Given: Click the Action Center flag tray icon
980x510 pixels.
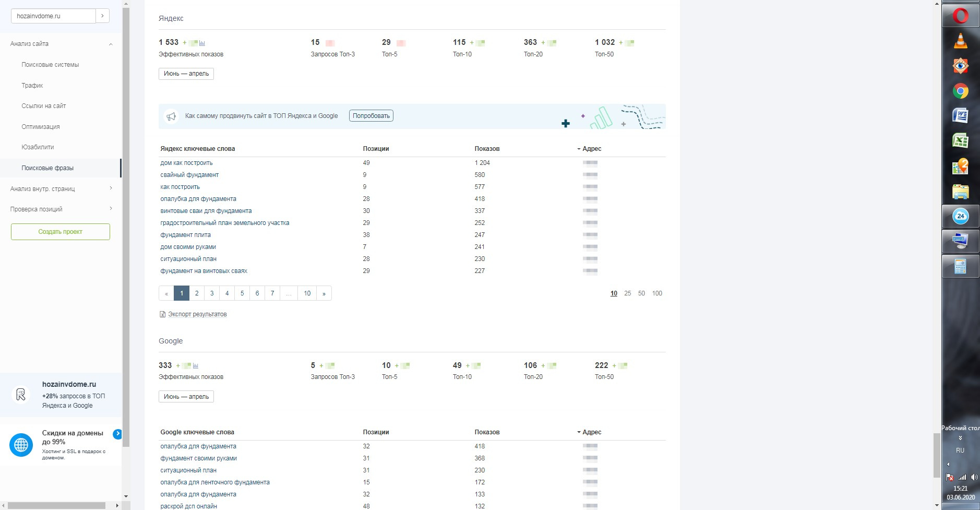Looking at the screenshot, I should 950,477.
